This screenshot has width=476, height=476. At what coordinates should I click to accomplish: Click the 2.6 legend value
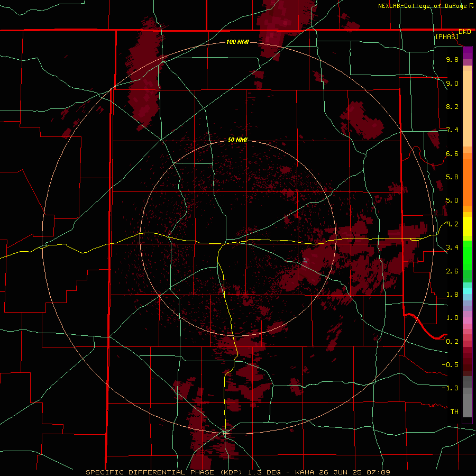452,271
